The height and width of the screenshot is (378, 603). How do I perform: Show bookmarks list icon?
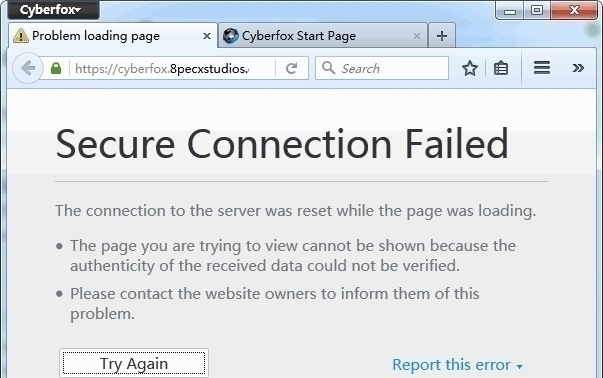(501, 68)
